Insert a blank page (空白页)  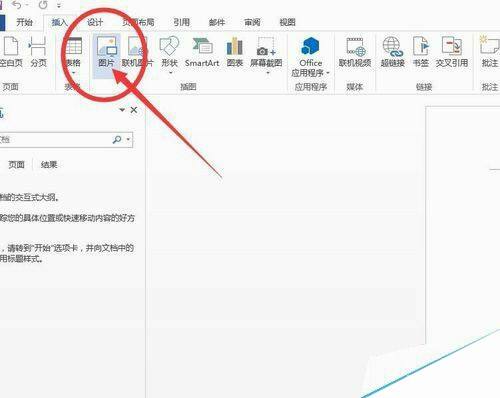[x=11, y=52]
